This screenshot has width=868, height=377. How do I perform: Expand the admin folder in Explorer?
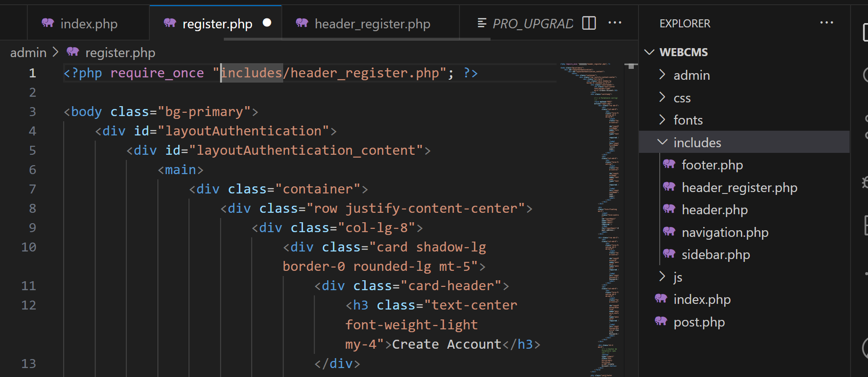point(691,75)
